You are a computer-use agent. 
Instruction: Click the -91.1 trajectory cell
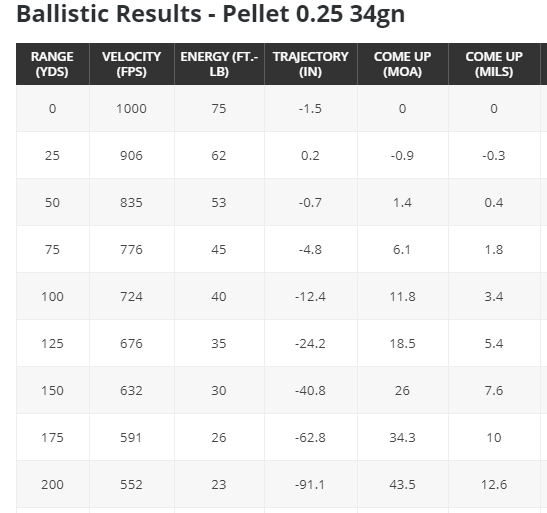[x=310, y=484]
